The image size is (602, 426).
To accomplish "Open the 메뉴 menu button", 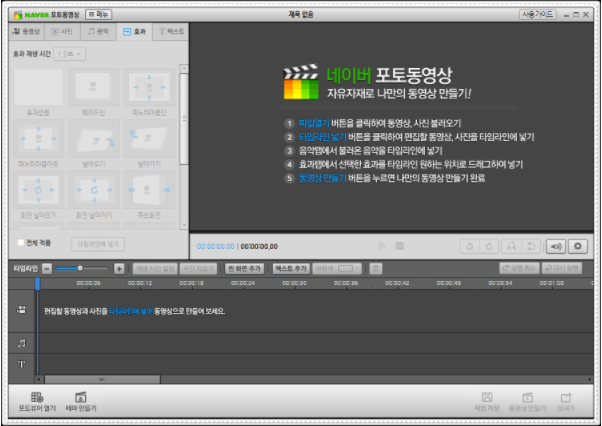I will [x=98, y=15].
